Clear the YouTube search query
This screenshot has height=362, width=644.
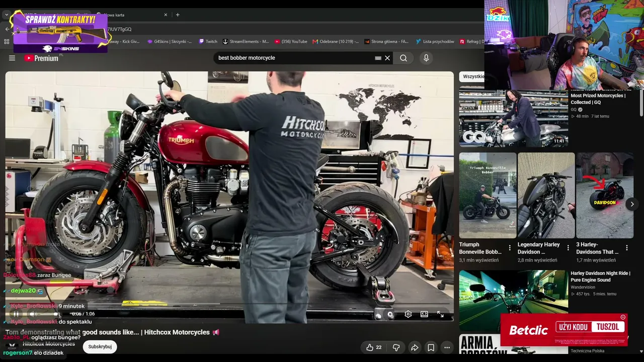pyautogui.click(x=387, y=58)
